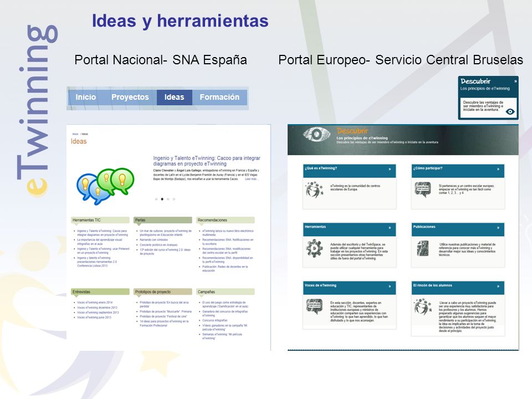Image resolution: width=532 pixels, height=399 pixels.
Task: Select the first carousel dot
Action: pos(156,199)
